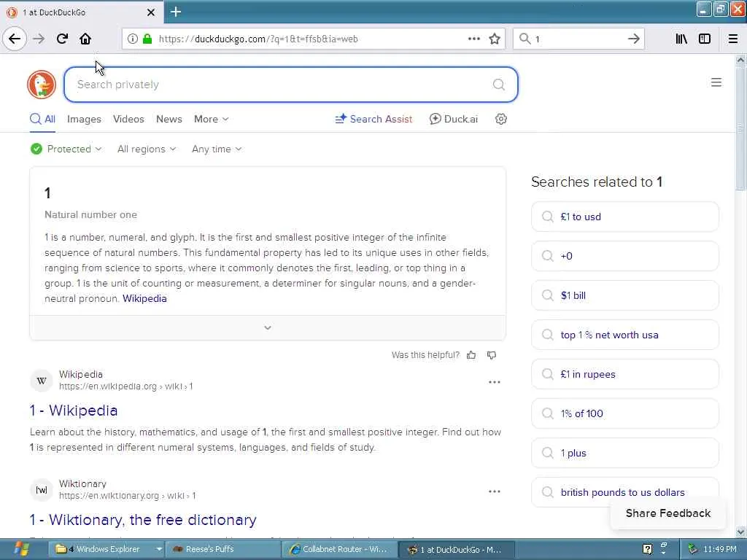Click the page vertical scrollbar thumb
The width and height of the screenshot is (747, 560).
click(x=740, y=128)
